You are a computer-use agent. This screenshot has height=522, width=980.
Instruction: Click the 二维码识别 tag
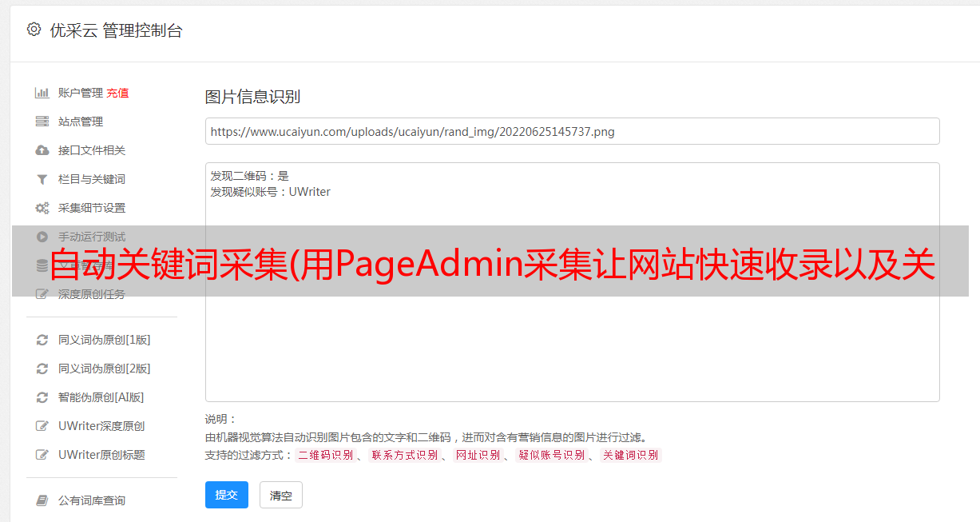[325, 455]
